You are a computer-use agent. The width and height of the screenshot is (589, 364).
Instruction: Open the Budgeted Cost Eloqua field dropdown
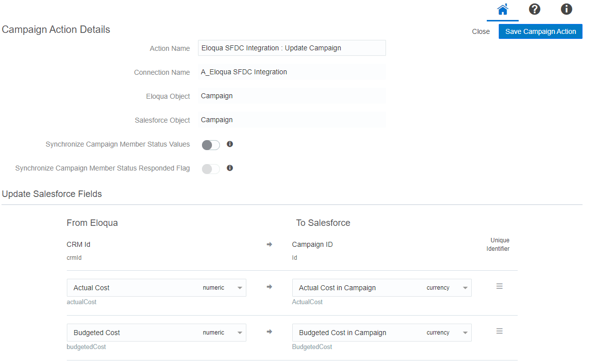click(240, 333)
